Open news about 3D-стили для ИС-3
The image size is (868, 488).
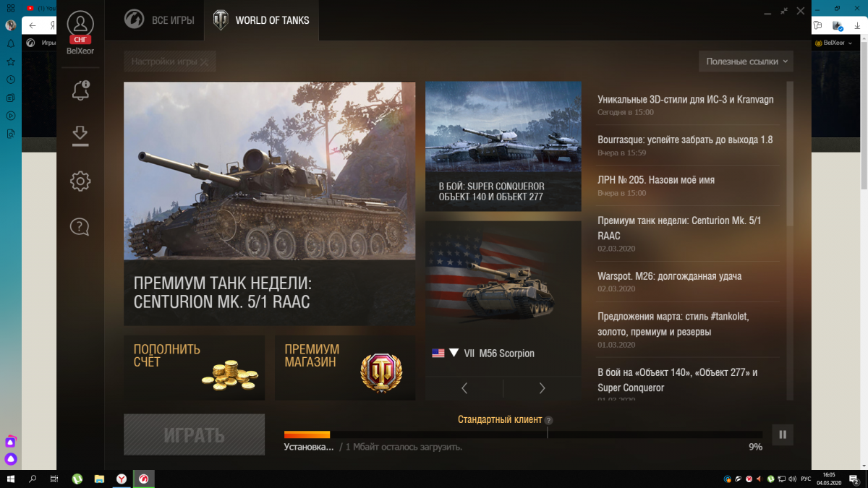point(686,100)
